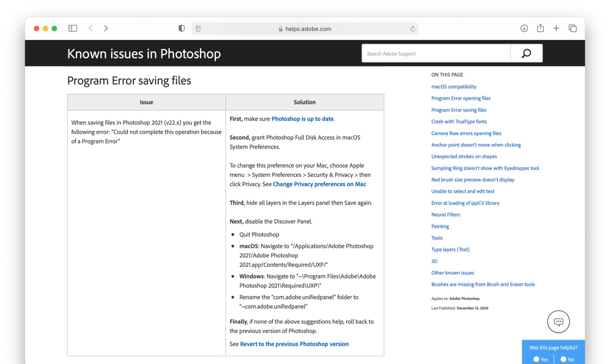Image resolution: width=610 pixels, height=364 pixels.
Task: Navigate forward using the forward arrow
Action: (106, 28)
